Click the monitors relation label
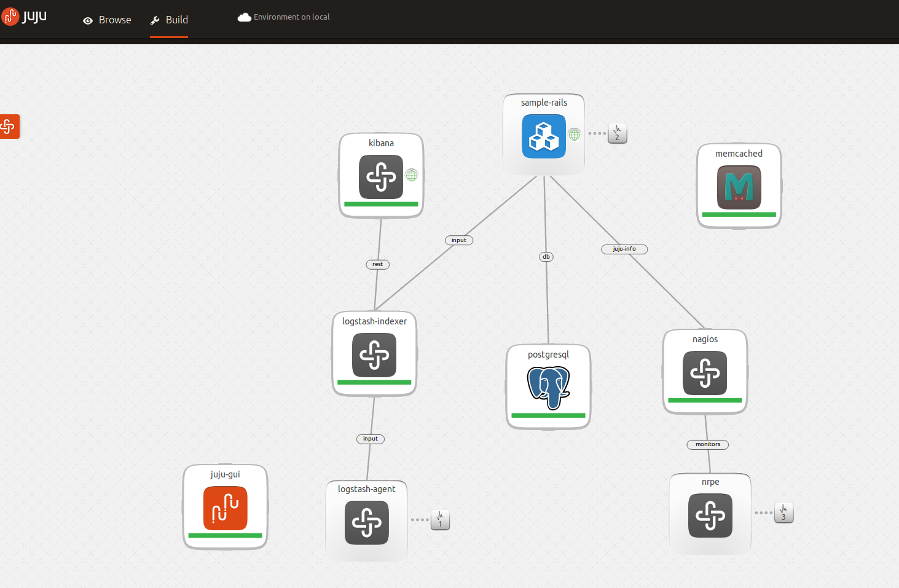 click(708, 444)
